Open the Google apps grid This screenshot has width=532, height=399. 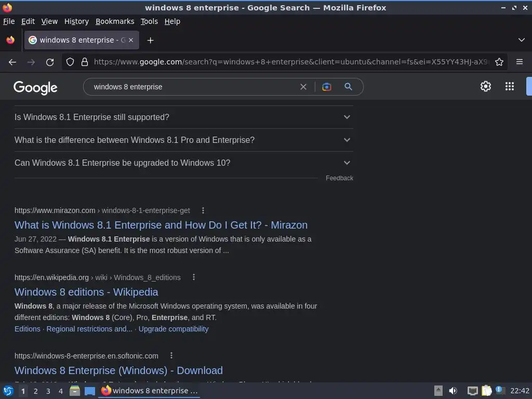click(510, 86)
